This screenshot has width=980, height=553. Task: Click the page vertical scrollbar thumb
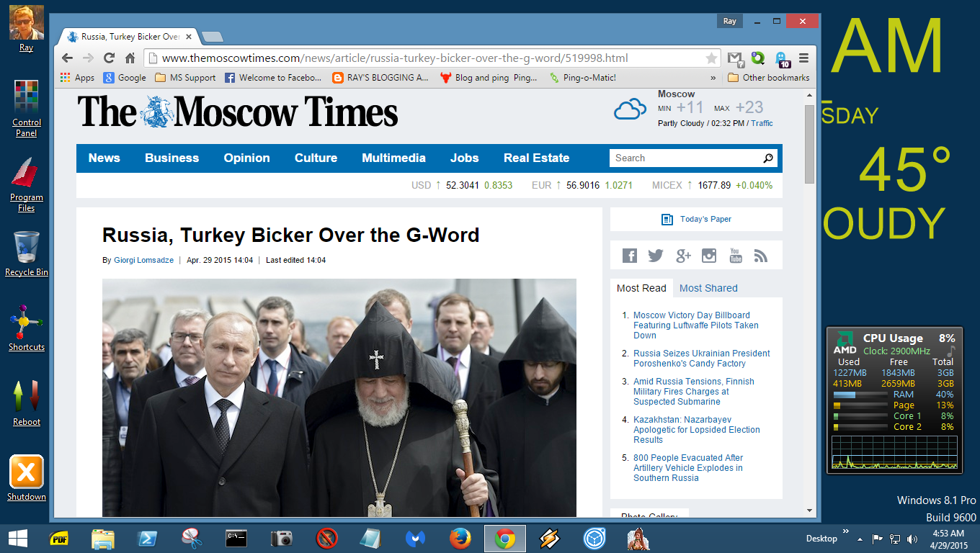809,144
